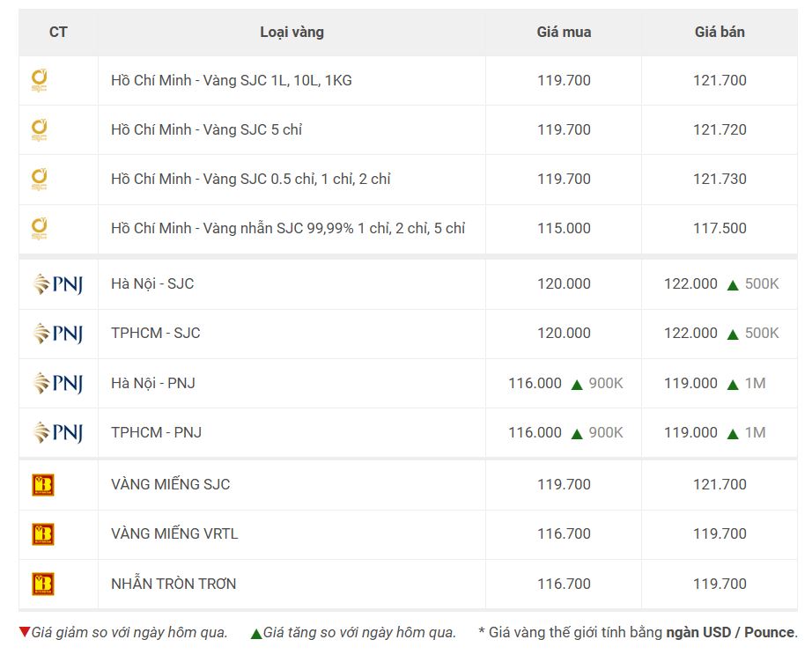812x669 pixels.
Task: Click green up arrow next to 500K in Hà Nội - SJC
Action: (x=732, y=285)
